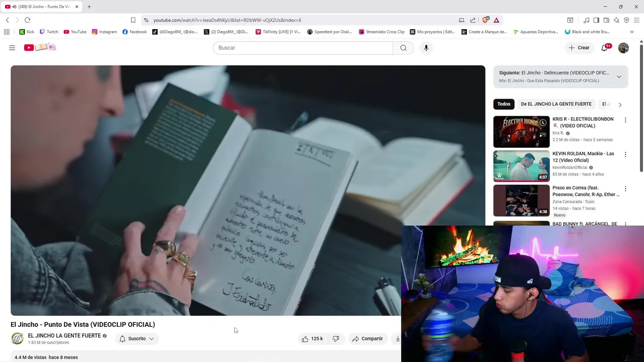The height and width of the screenshot is (362, 644).
Task: Select De EL JINCHO LA GENTE FUERTE chip
Action: (x=556, y=104)
